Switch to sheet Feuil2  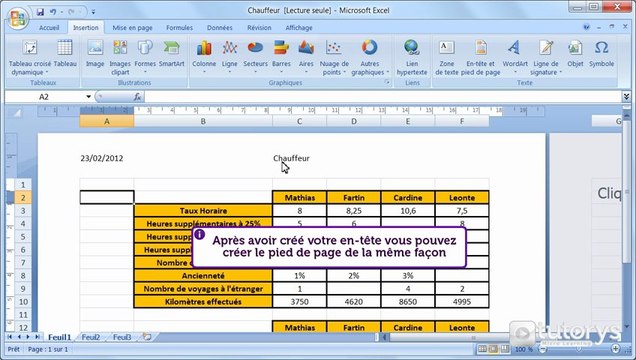pos(90,337)
